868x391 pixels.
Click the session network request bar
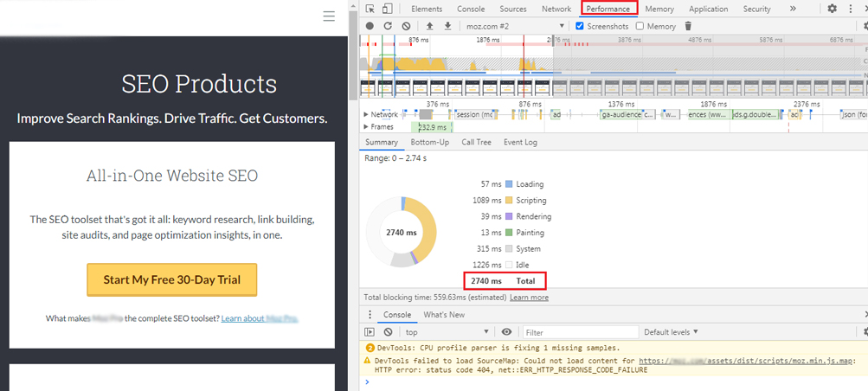(474, 115)
